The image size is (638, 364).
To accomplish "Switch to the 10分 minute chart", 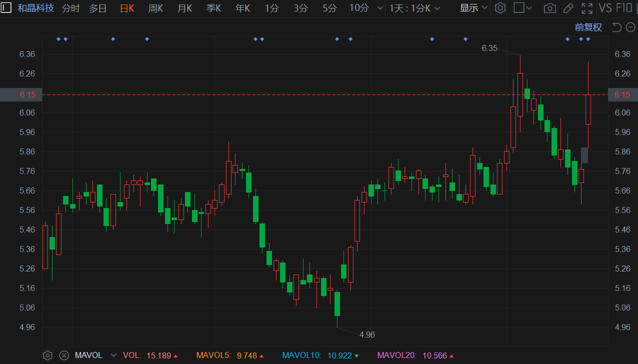I will [x=359, y=8].
